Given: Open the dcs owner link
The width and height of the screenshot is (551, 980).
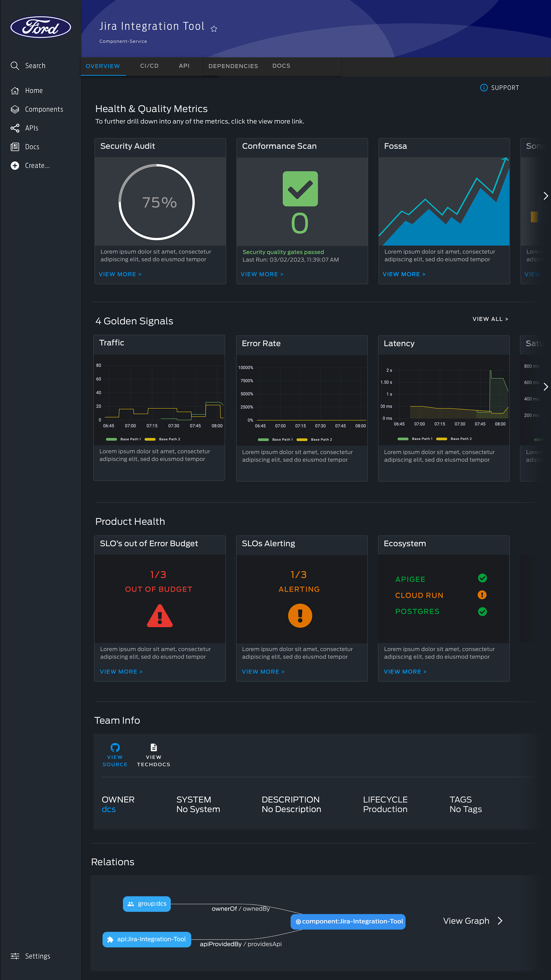Looking at the screenshot, I should [108, 809].
